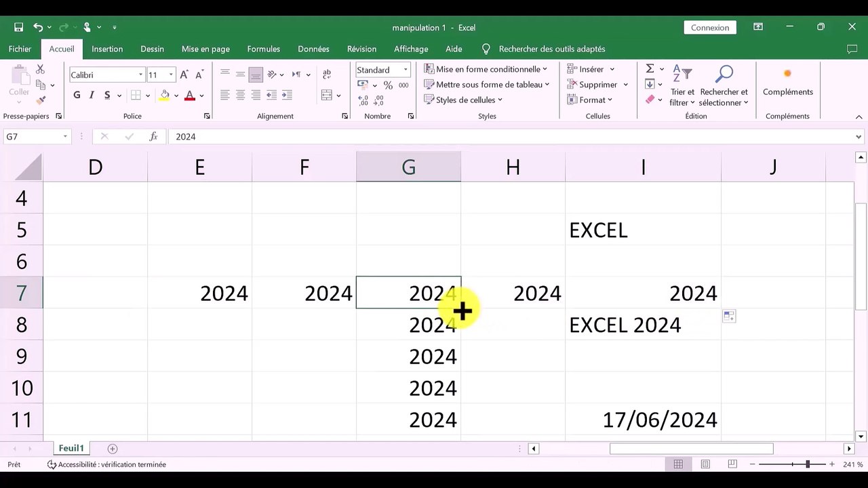Apply the red font color
The height and width of the screenshot is (488, 868).
point(190,96)
